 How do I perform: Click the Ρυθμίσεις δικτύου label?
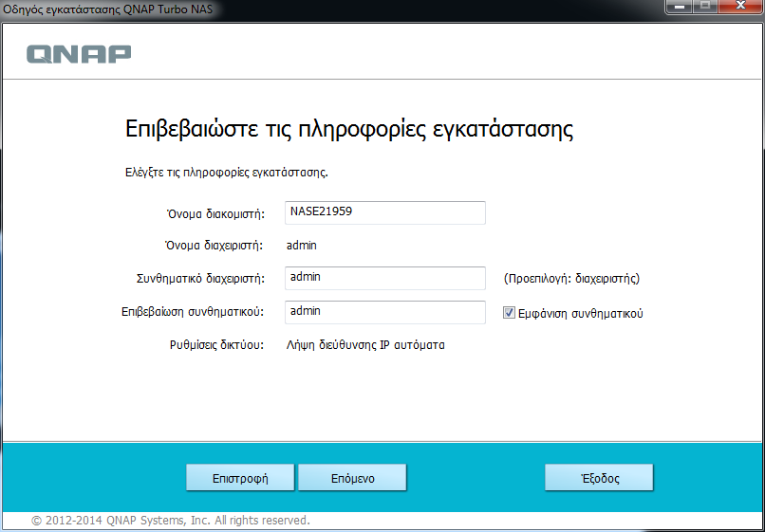click(x=216, y=345)
